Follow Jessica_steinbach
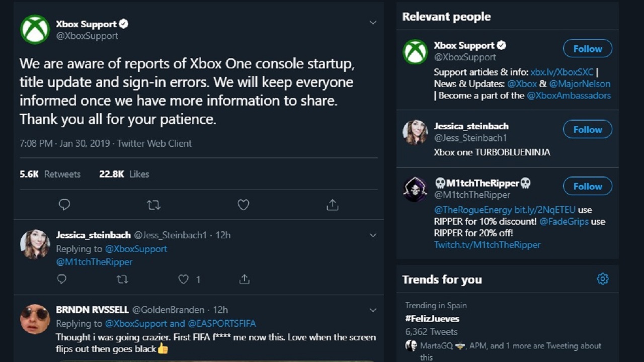Image resolution: width=644 pixels, height=362 pixels. (x=588, y=129)
